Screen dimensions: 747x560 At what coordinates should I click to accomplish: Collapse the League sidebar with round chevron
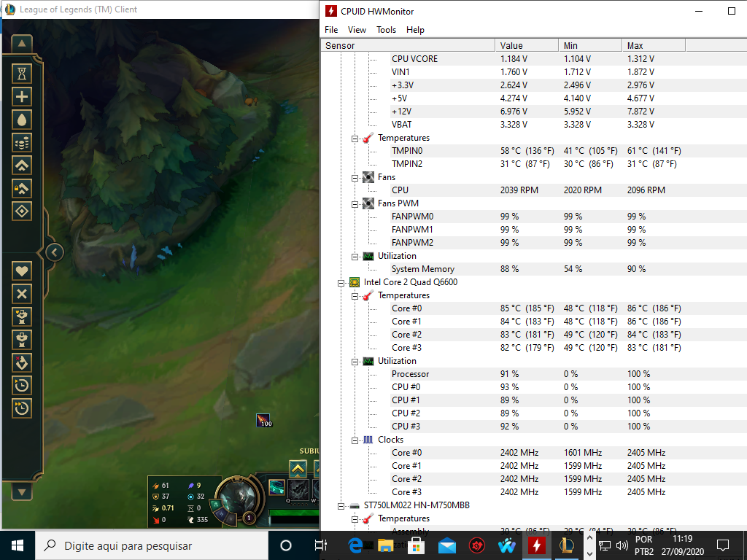pos(54,252)
